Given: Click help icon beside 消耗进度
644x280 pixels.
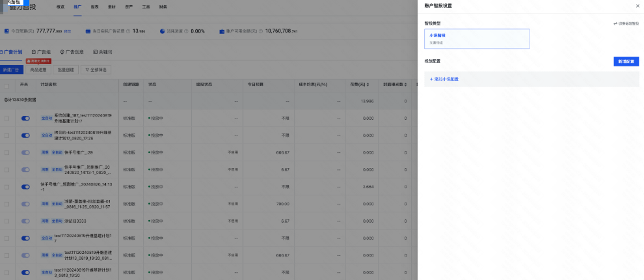Looking at the screenshot, I should [x=185, y=31].
